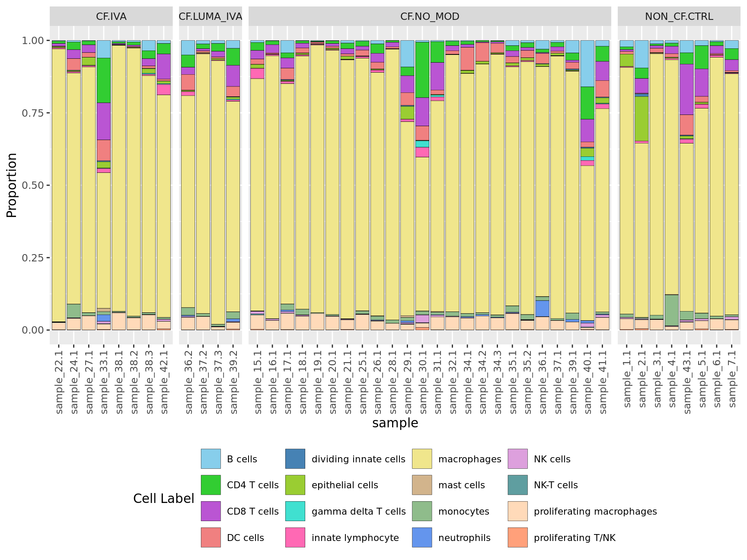Screen dimensions: 747x560
Task: Select the CD8 T cells purple swatch
Action: tap(211, 511)
